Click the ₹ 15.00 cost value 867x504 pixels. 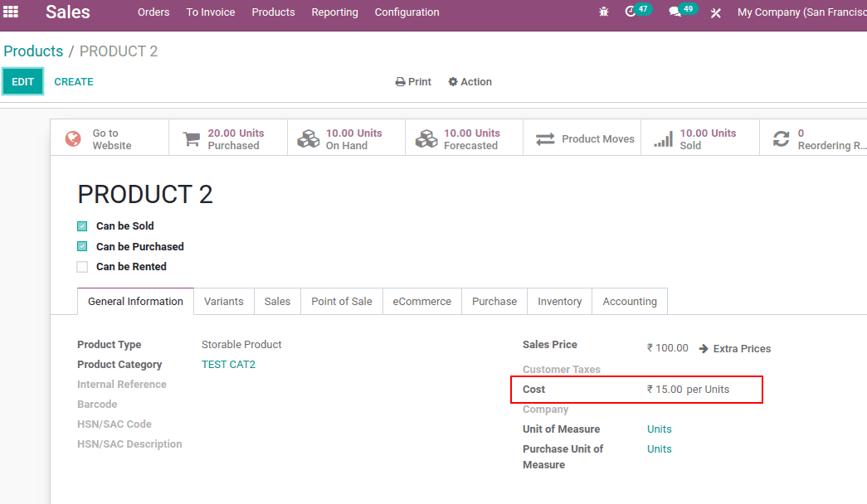[x=665, y=389]
